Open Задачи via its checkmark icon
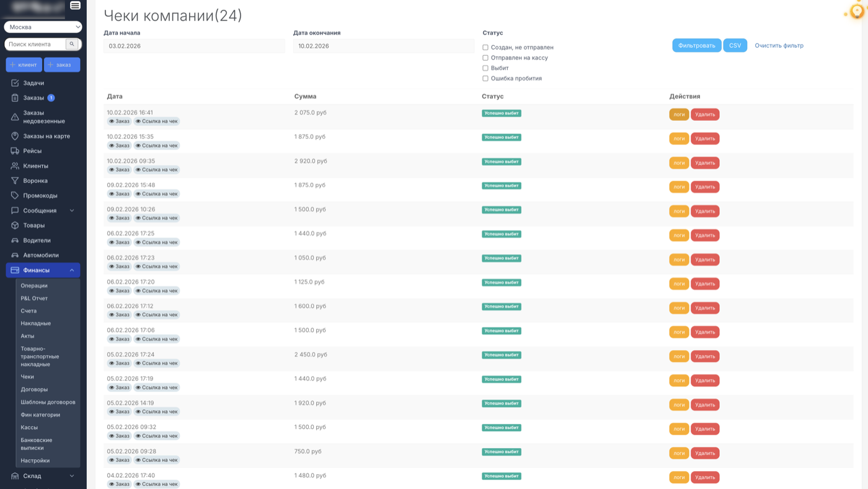The width and height of the screenshot is (868, 489). 15,83
